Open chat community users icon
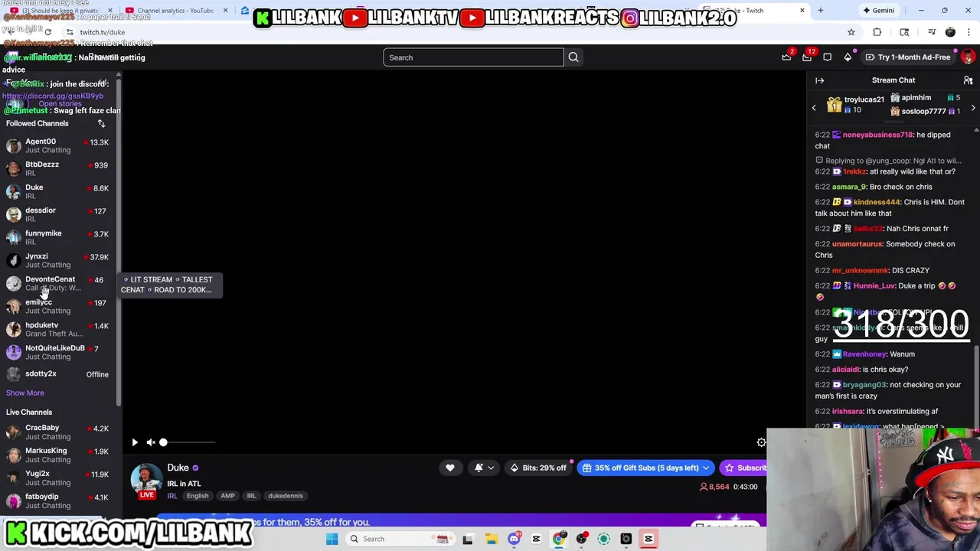 [968, 80]
